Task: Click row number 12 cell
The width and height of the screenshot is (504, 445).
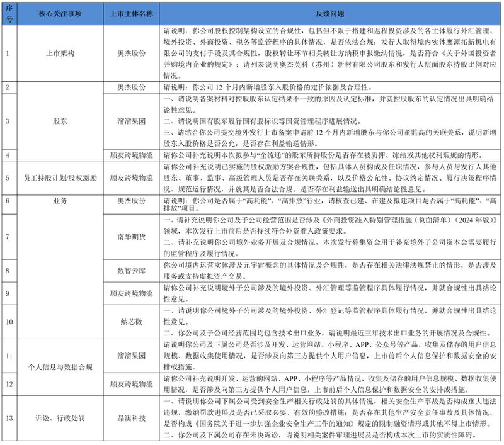Action: [9, 384]
